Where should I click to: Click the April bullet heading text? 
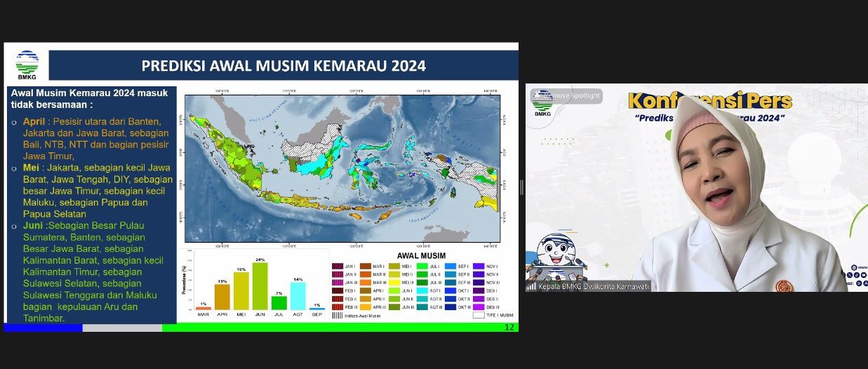[x=35, y=121]
